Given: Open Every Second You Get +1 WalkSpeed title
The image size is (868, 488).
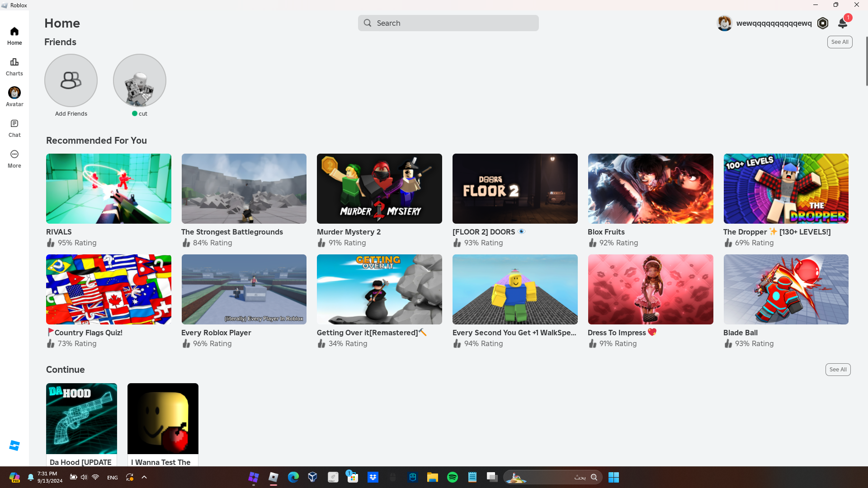Looking at the screenshot, I should (514, 333).
